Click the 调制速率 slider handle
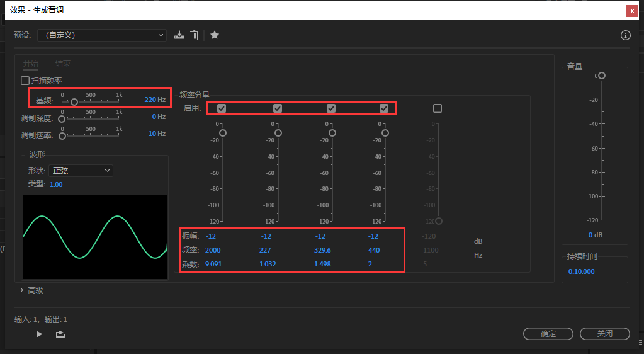This screenshot has width=644, height=354. pyautogui.click(x=62, y=136)
